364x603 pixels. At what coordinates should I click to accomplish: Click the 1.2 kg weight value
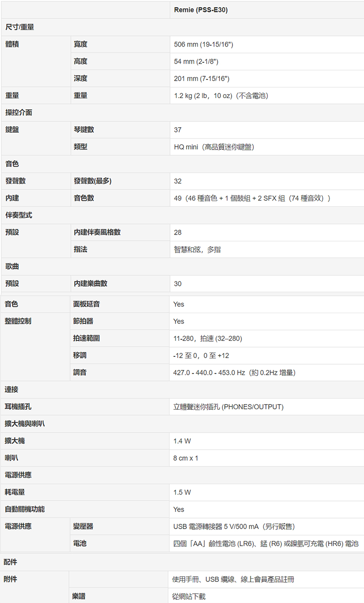(x=221, y=96)
